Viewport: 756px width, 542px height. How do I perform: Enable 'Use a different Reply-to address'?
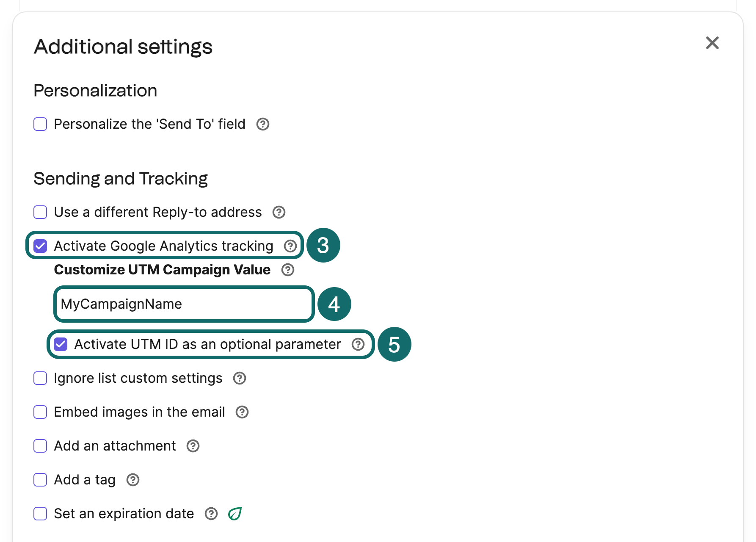click(40, 212)
